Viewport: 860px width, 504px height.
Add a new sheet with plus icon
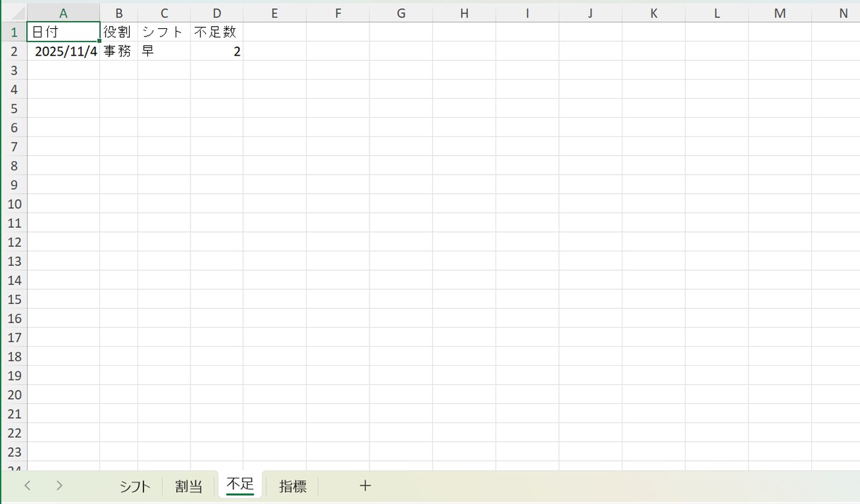(365, 485)
